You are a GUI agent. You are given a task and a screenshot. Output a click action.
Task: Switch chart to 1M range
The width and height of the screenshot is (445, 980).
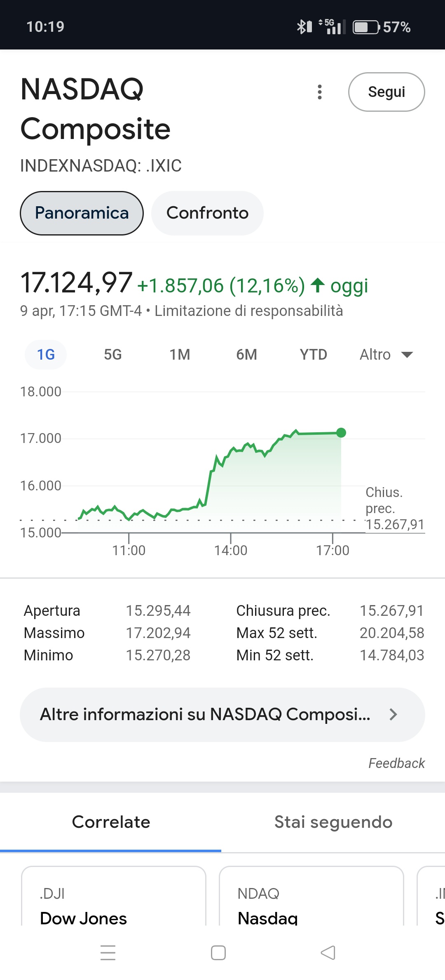click(x=180, y=355)
